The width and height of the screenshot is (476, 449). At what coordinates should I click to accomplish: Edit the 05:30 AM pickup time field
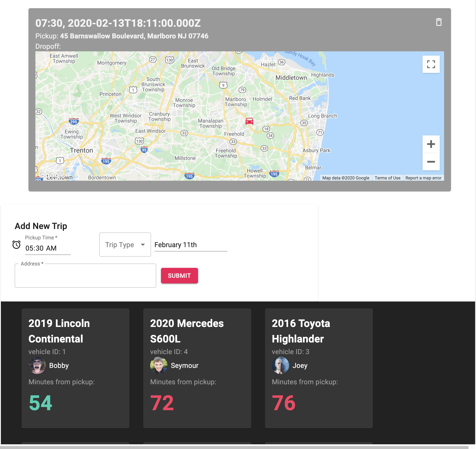point(41,248)
